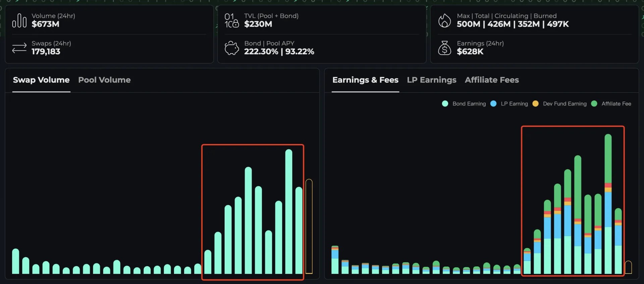Open the LP Earnings tab
644x284 pixels.
431,80
